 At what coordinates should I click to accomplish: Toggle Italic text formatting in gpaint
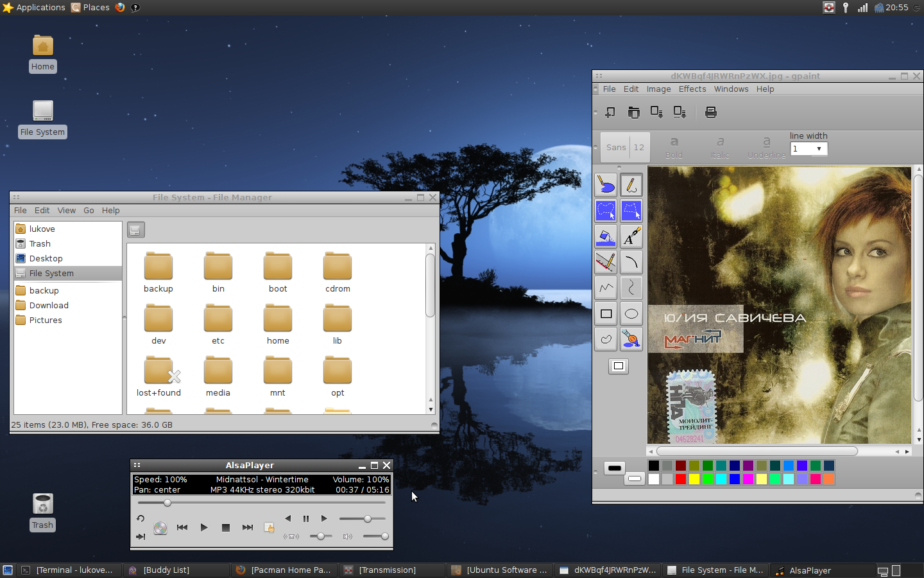point(720,147)
